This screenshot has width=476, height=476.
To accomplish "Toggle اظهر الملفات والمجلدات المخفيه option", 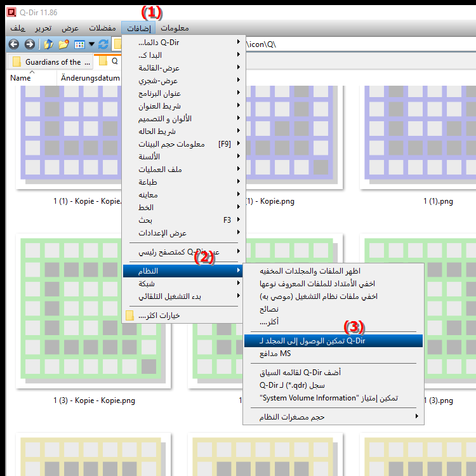I will pyautogui.click(x=333, y=271).
